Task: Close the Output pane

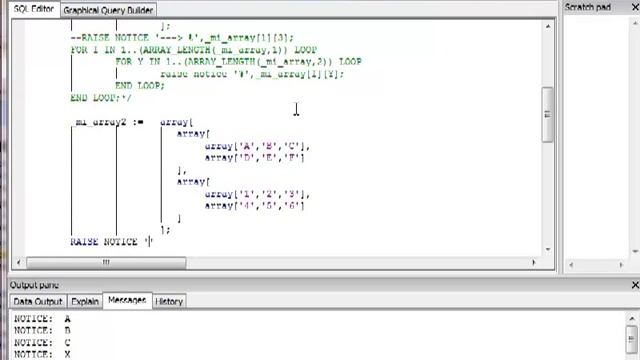Action: click(x=635, y=285)
